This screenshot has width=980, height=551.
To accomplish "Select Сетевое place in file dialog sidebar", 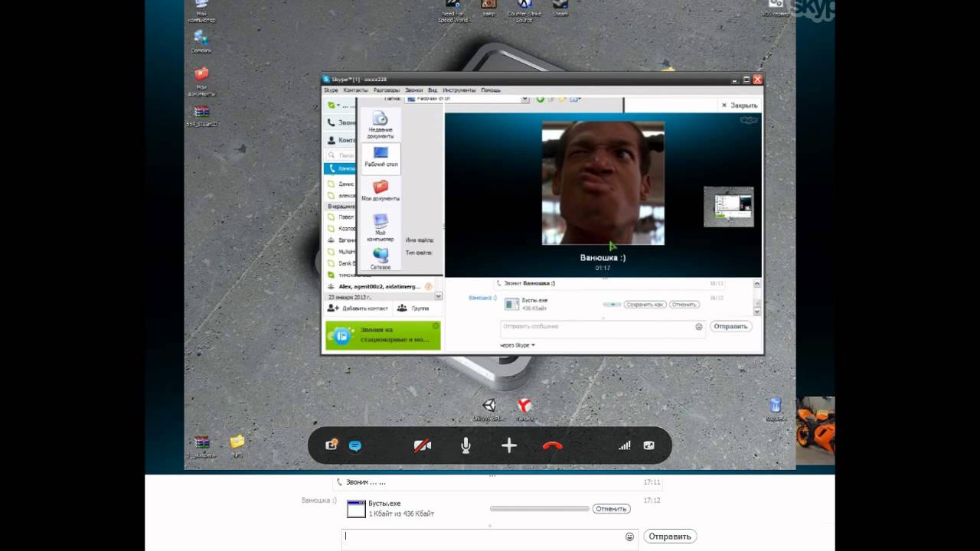I will 381,259.
